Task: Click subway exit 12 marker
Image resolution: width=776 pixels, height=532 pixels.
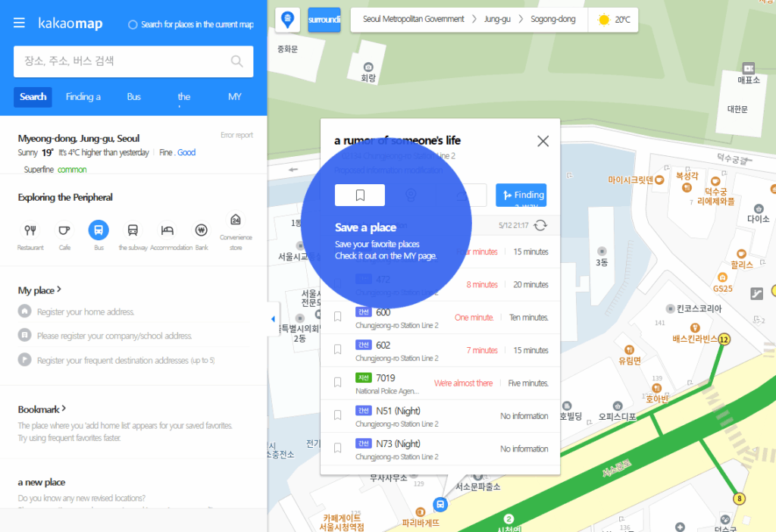Action: [x=724, y=340]
